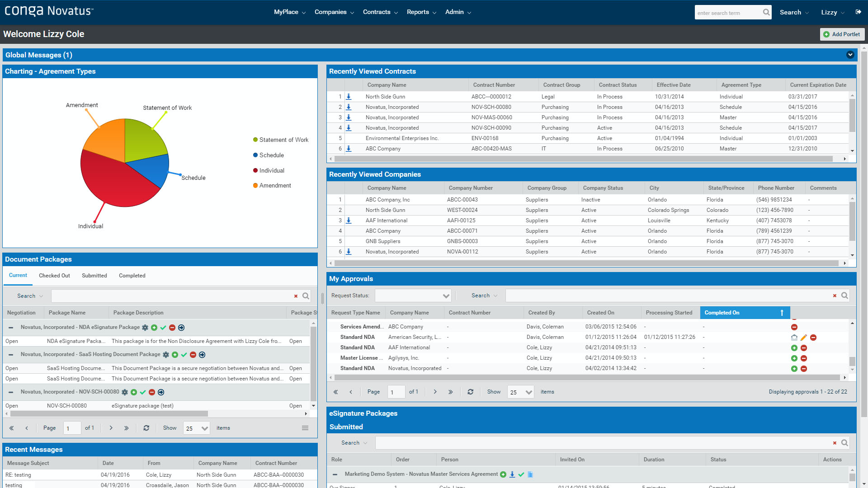Click pencil edit icon on American Security approval
This screenshot has width=868, height=488.
coord(804,338)
